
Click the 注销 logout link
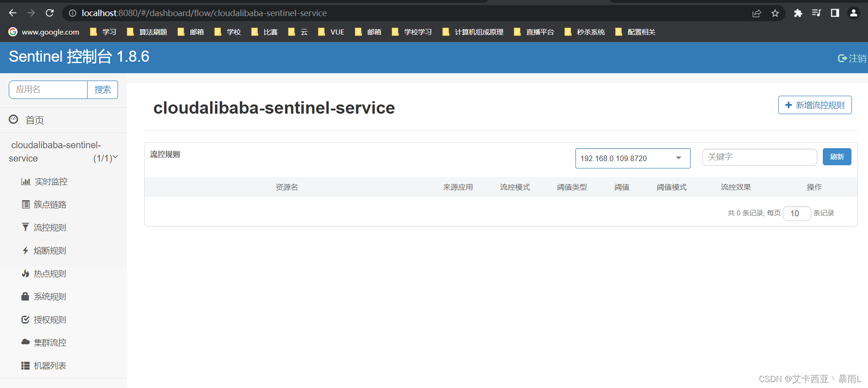852,58
